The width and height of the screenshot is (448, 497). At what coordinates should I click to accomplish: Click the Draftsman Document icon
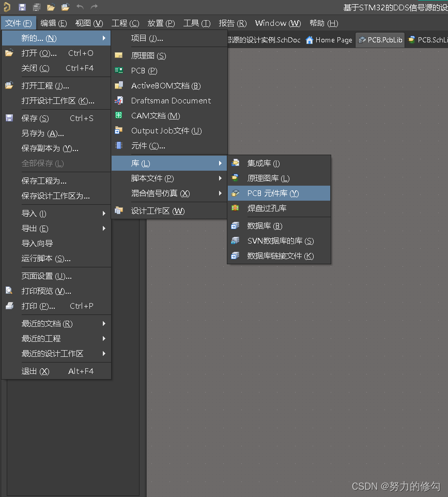[x=119, y=100]
